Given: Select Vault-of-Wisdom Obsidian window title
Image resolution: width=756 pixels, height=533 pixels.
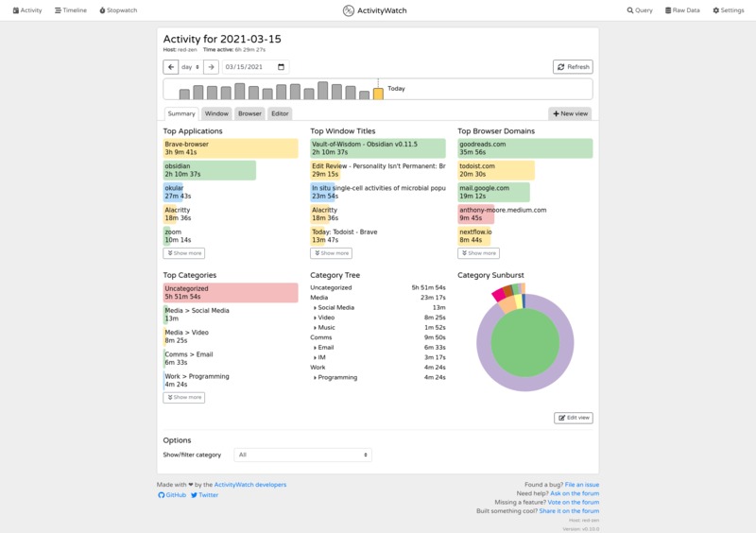Looking at the screenshot, I should [x=377, y=148].
